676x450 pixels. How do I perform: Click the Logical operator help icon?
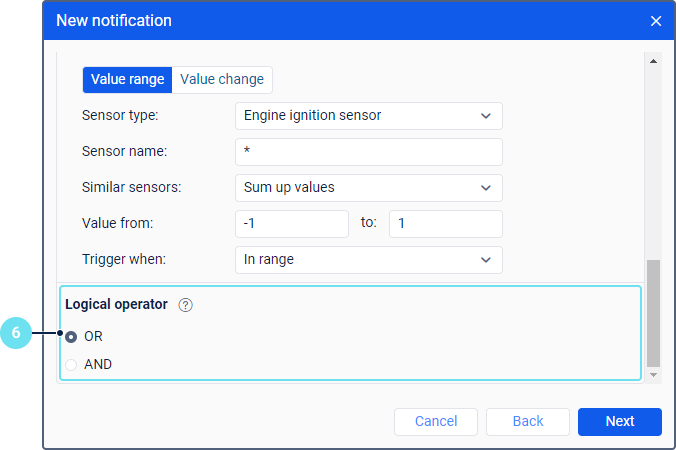(185, 305)
